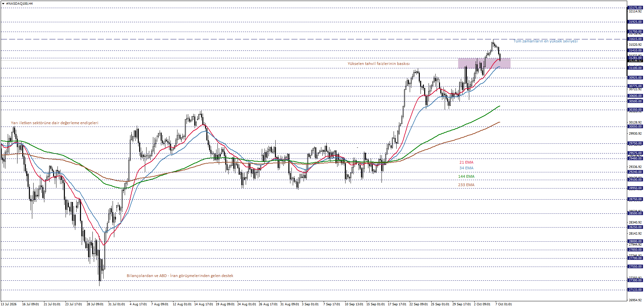The height and width of the screenshot is (308, 644).
Task: Click the 26954.92 axis price value
Action: coord(635,300)
